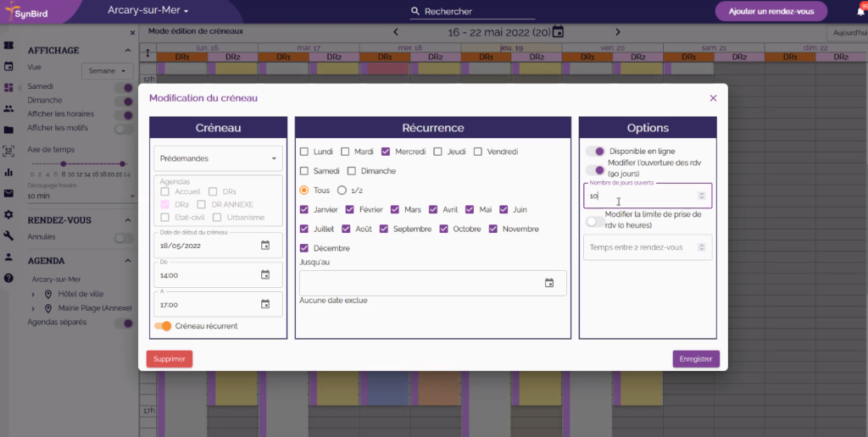Click the Enregistrer button
The height and width of the screenshot is (437, 868).
(x=696, y=359)
